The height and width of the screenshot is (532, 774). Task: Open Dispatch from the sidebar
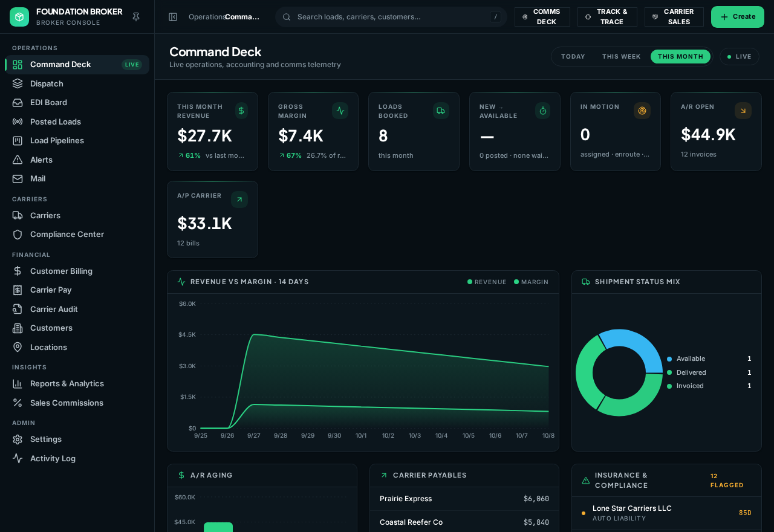click(x=77, y=83)
